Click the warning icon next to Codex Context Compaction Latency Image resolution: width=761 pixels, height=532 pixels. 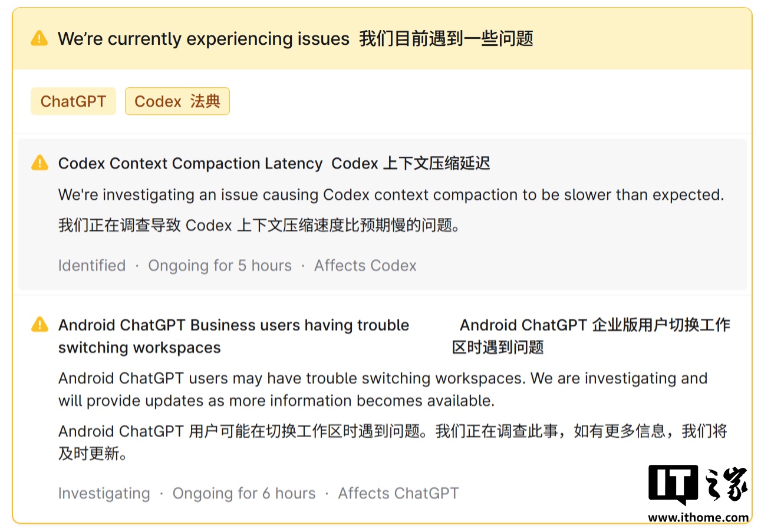pyautogui.click(x=39, y=163)
